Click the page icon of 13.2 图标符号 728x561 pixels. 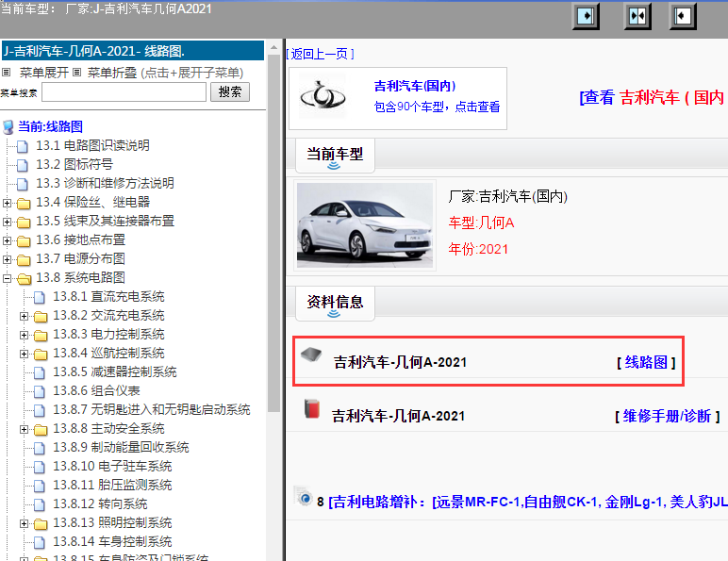23,165
